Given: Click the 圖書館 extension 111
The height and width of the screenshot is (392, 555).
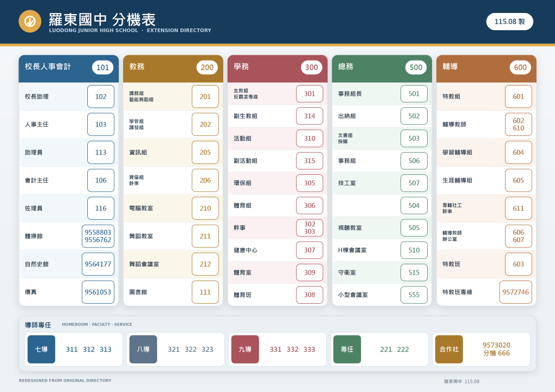Looking at the screenshot, I should point(205,292).
